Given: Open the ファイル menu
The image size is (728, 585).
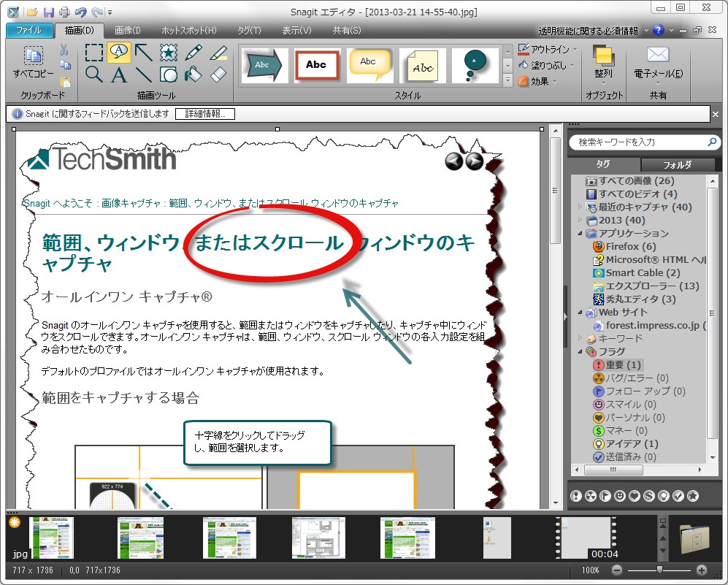Looking at the screenshot, I should click(x=28, y=30).
